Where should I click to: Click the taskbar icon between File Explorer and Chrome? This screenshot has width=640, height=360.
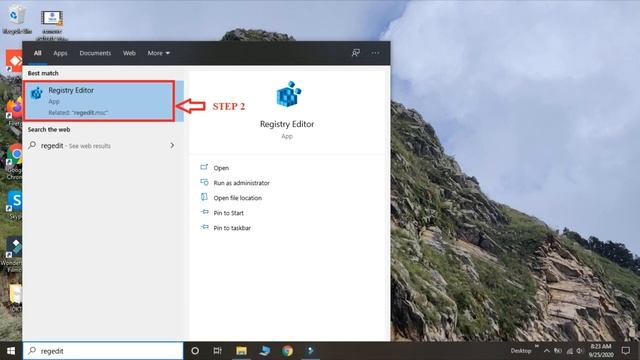pos(264,351)
